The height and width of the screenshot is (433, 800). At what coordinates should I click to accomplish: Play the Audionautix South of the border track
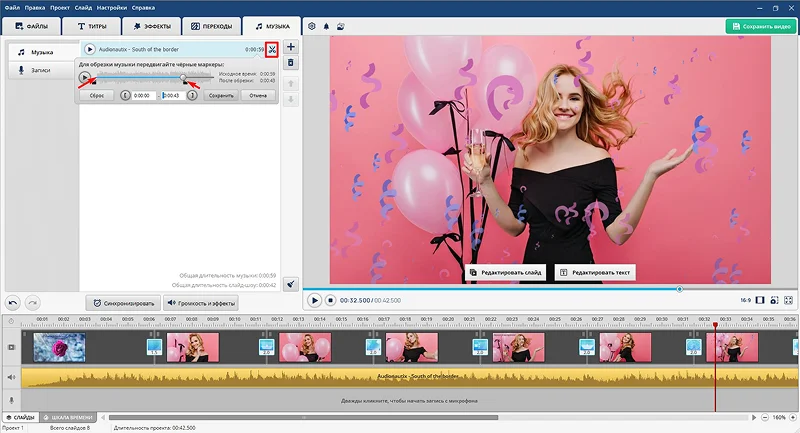click(x=90, y=49)
